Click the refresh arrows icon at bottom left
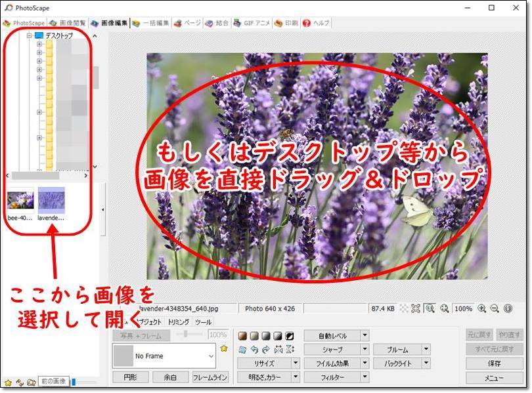 pyautogui.click(x=20, y=383)
